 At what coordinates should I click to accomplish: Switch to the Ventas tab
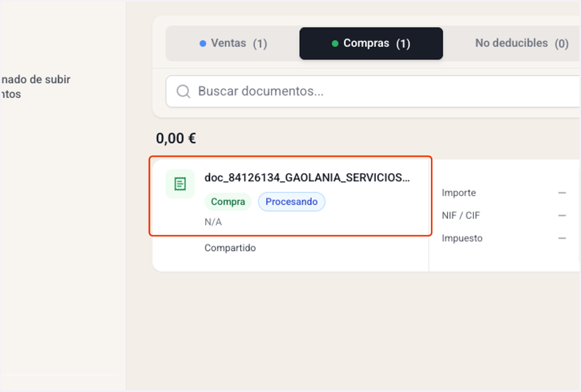[233, 44]
